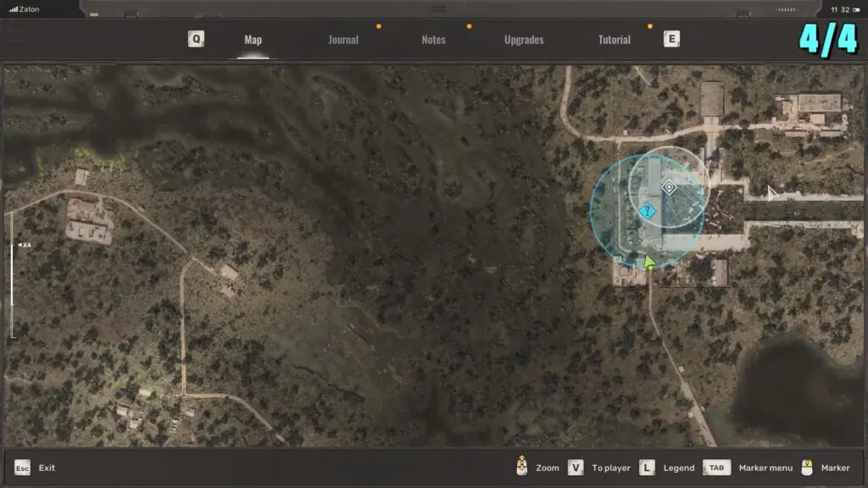Click the green player position arrow
Image resolution: width=868 pixels, height=488 pixels.
click(x=649, y=262)
